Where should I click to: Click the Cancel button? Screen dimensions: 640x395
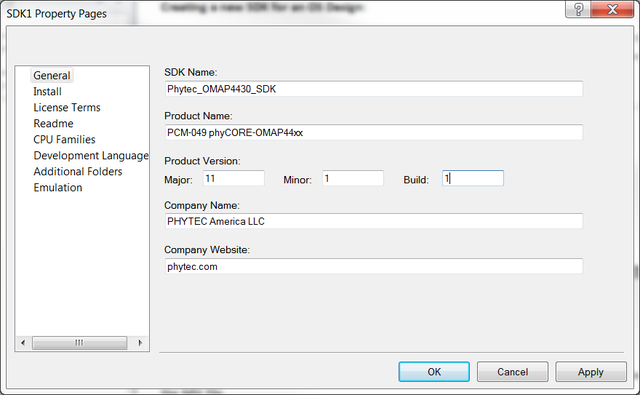(x=513, y=372)
